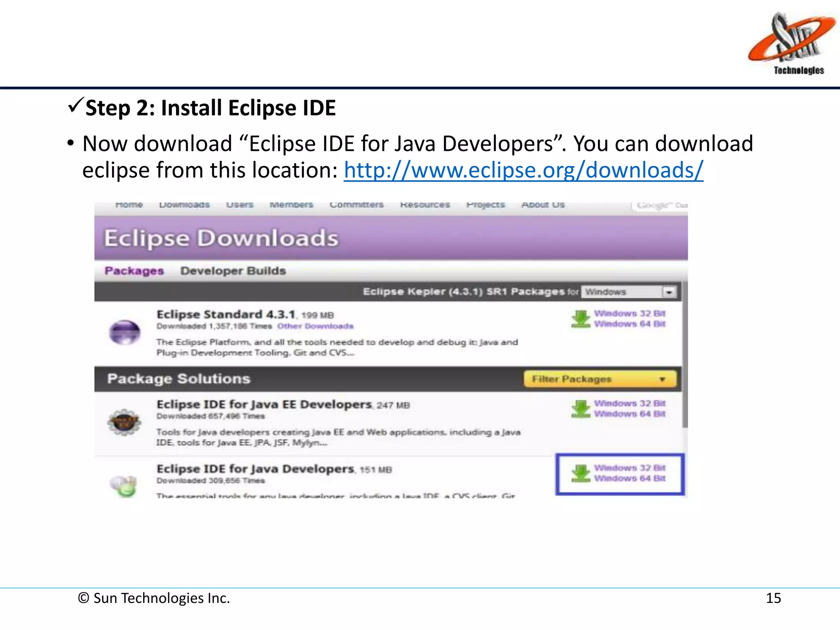Screen dimensions: 840x630
Task: Switch to the Packages tab
Action: 134,271
